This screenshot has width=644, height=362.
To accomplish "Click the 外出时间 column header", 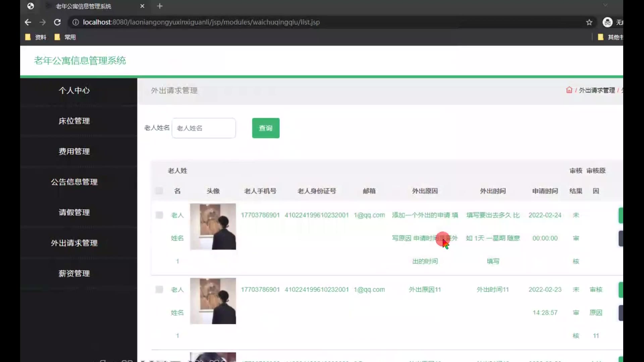I will pyautogui.click(x=493, y=191).
